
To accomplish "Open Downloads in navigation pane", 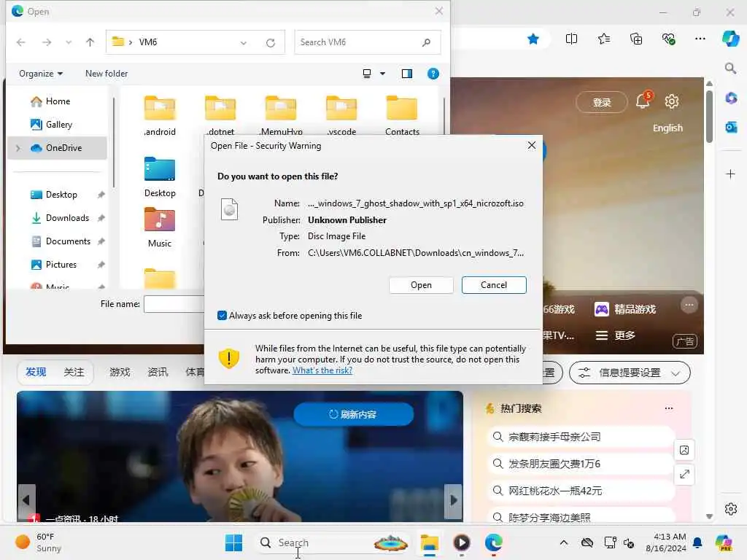I will 66,217.
